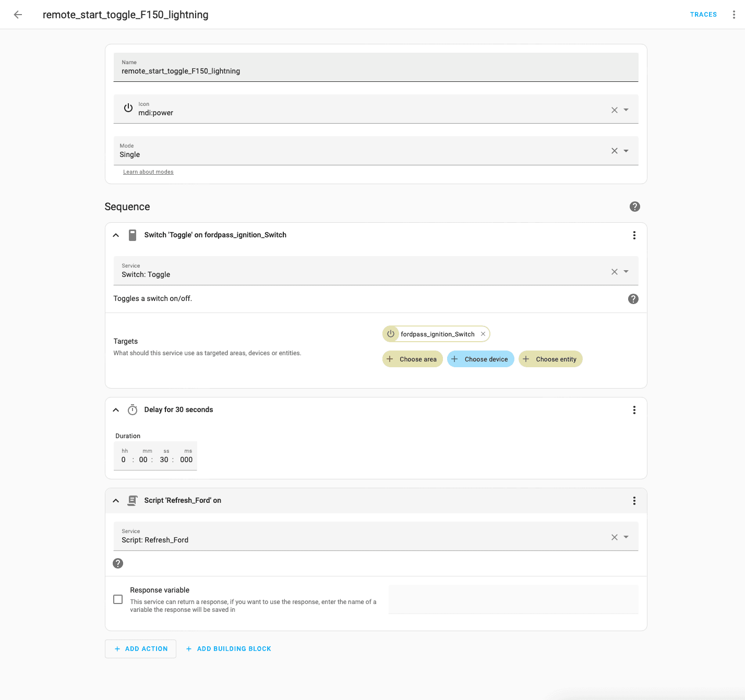Click Add Action button
The height and width of the screenshot is (700, 745).
point(141,649)
